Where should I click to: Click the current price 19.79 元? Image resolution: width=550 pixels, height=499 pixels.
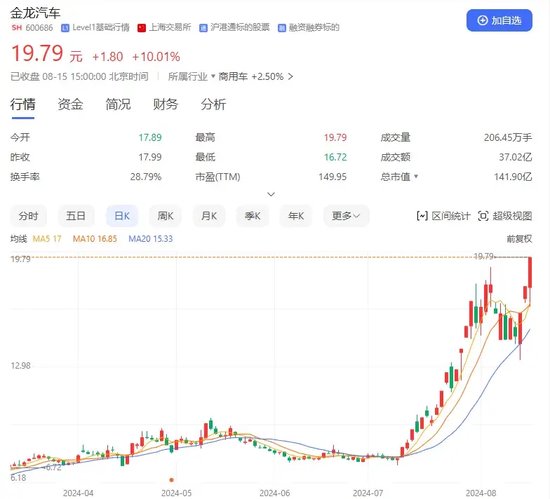[x=47, y=54]
